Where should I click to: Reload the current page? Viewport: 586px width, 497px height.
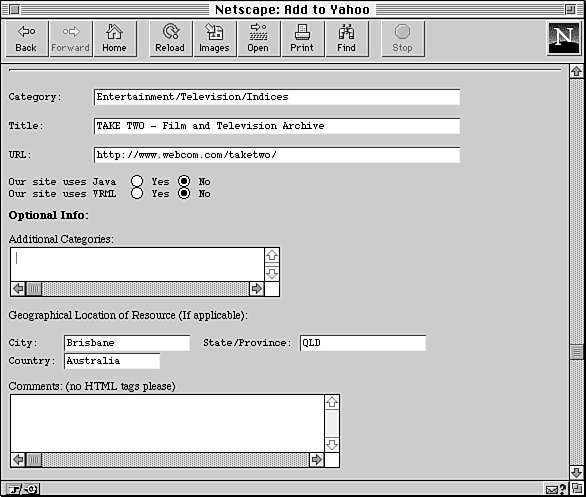[171, 39]
